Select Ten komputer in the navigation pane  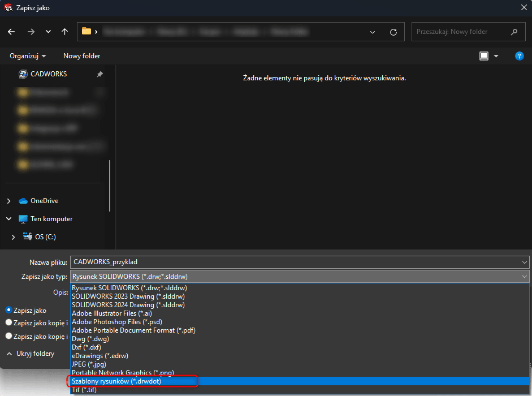pyautogui.click(x=51, y=219)
